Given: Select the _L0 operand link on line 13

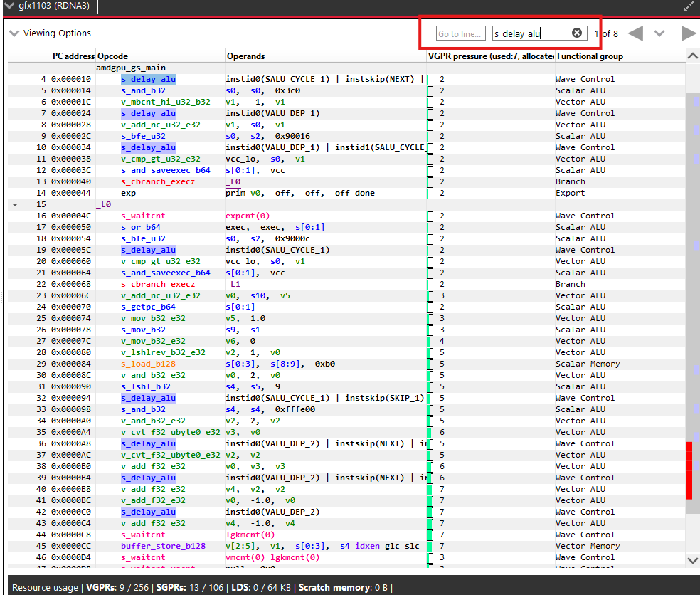Looking at the screenshot, I should point(233,181).
